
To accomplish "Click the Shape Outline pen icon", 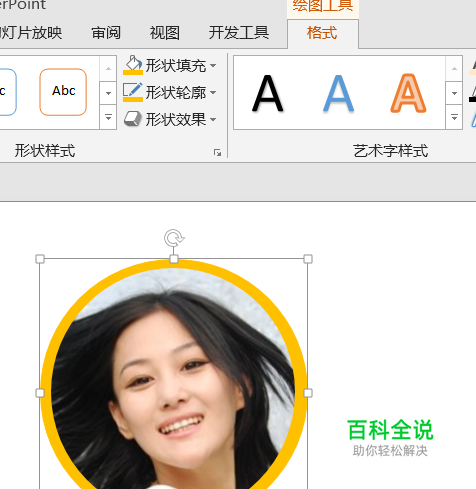I will coord(133,89).
